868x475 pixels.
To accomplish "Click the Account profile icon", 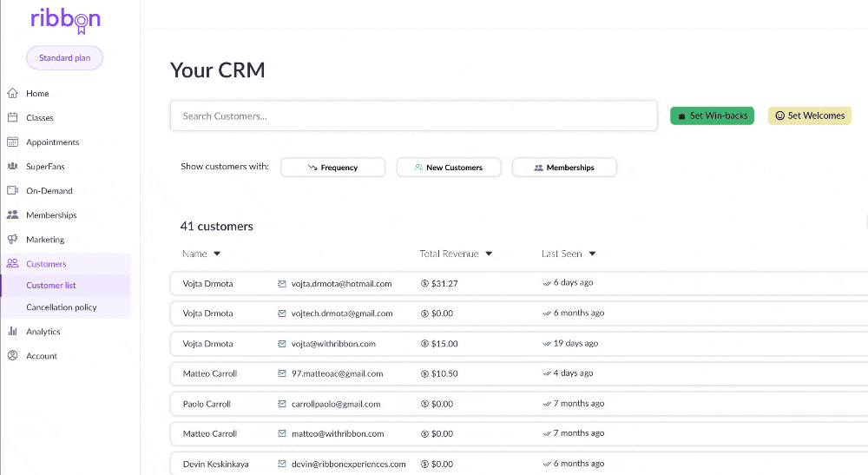I will [x=13, y=355].
